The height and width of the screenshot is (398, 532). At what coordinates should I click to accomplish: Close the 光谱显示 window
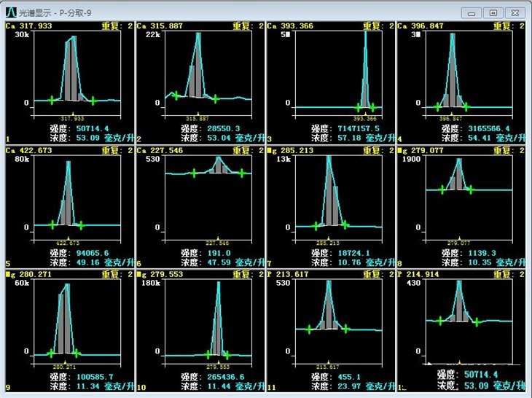pos(515,13)
